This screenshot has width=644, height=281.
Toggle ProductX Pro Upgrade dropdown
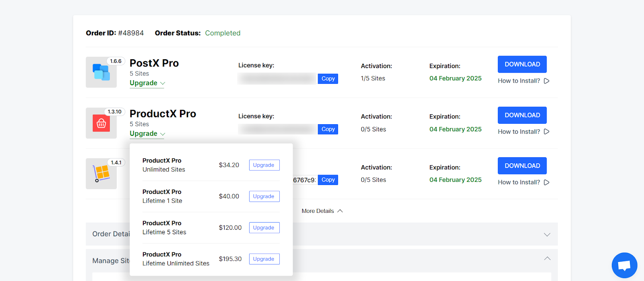click(147, 134)
